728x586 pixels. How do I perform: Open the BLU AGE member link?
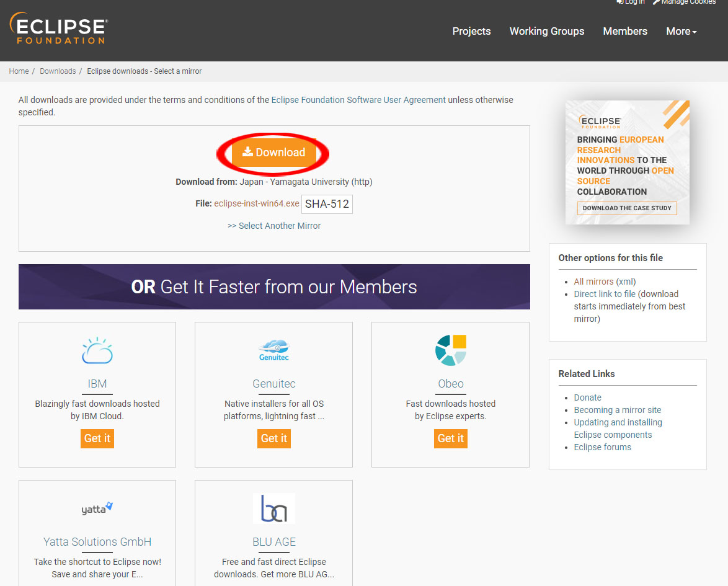(x=274, y=542)
